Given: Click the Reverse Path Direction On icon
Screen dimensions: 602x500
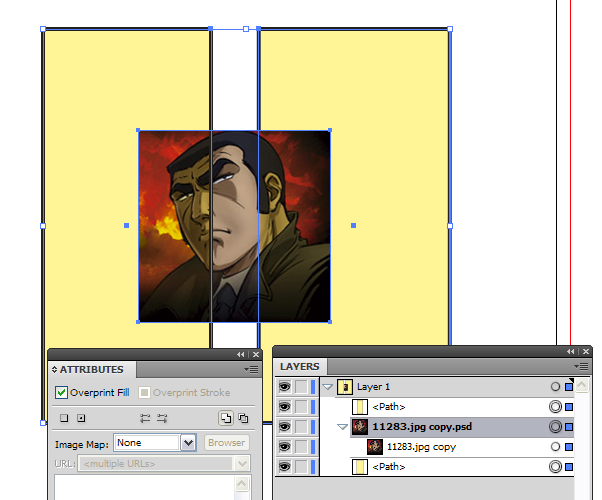Looking at the screenshot, I should click(x=162, y=418).
